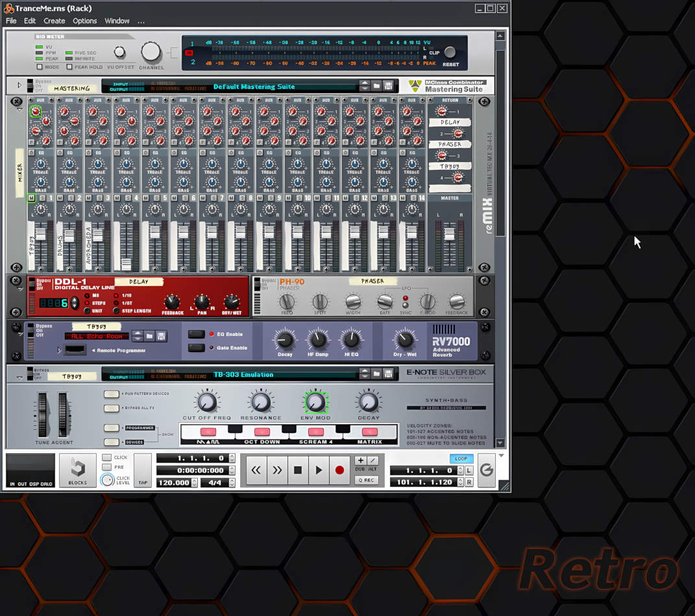695x616 pixels.
Task: Open the Edit menu
Action: pyautogui.click(x=30, y=21)
